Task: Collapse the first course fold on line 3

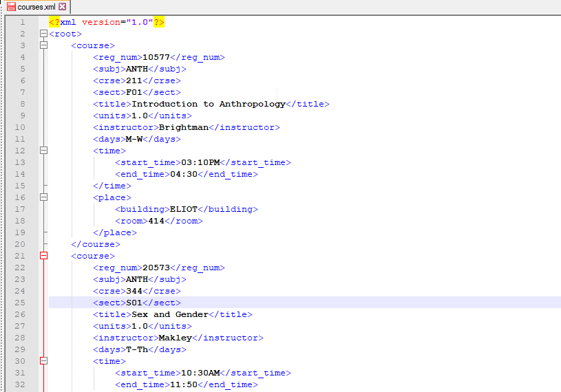Action: (43, 45)
